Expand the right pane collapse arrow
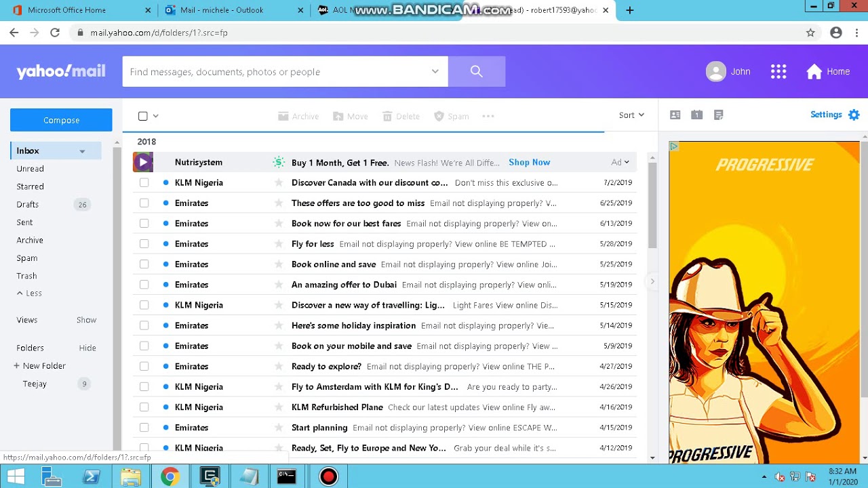The height and width of the screenshot is (488, 868). pyautogui.click(x=652, y=281)
